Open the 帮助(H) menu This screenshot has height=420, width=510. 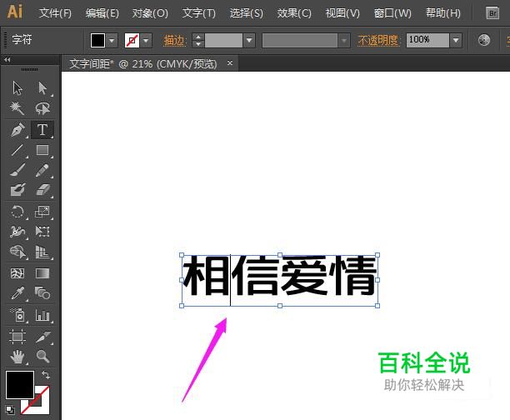tap(443, 13)
